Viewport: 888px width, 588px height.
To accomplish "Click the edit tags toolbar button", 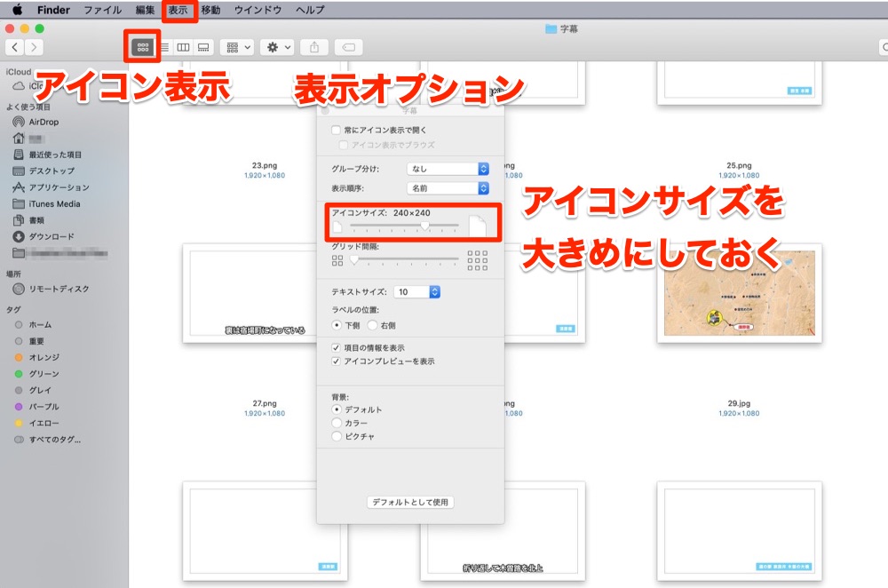I will 349,48.
